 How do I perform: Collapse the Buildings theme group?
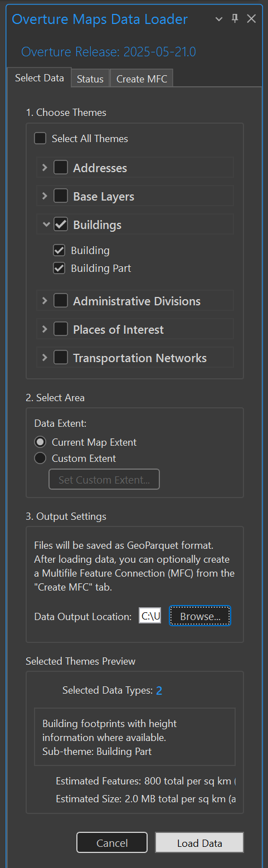[x=46, y=225]
